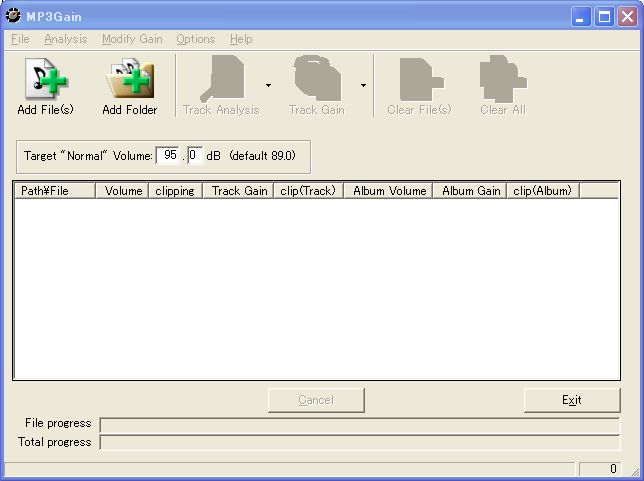Viewport: 644px width, 481px height.
Task: Click the Clear All toolbar icon
Action: point(503,78)
